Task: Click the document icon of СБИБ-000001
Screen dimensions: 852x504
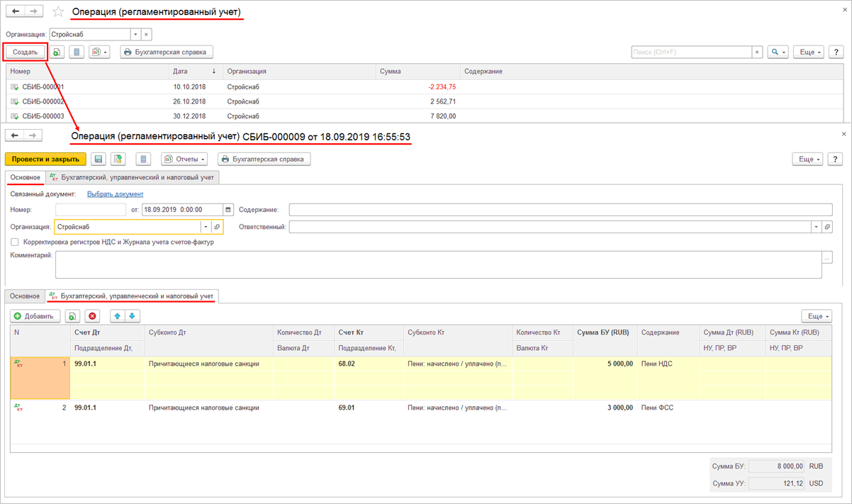Action: (x=15, y=87)
